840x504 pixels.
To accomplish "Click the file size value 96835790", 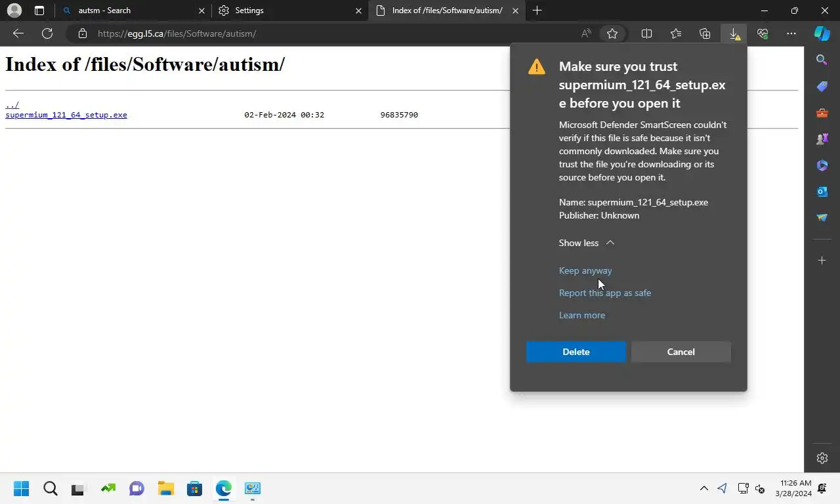I will [x=399, y=115].
